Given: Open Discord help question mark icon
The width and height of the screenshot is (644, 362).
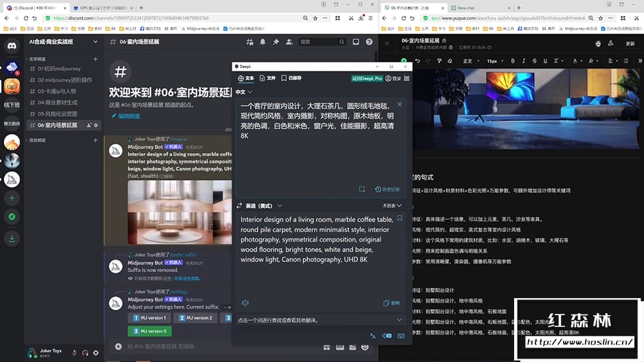Looking at the screenshot, I should (x=369, y=42).
